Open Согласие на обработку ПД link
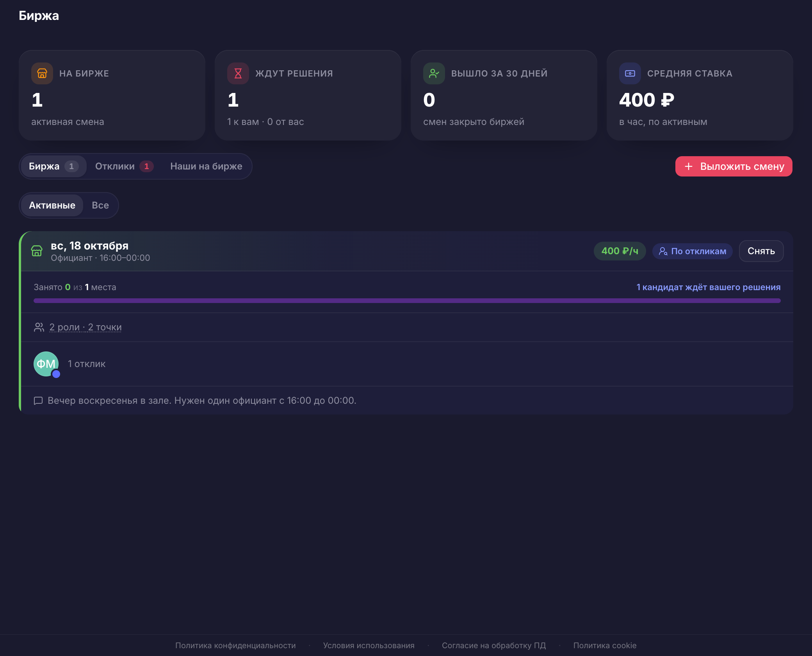Screen dimensions: 812x656 (x=494, y=645)
